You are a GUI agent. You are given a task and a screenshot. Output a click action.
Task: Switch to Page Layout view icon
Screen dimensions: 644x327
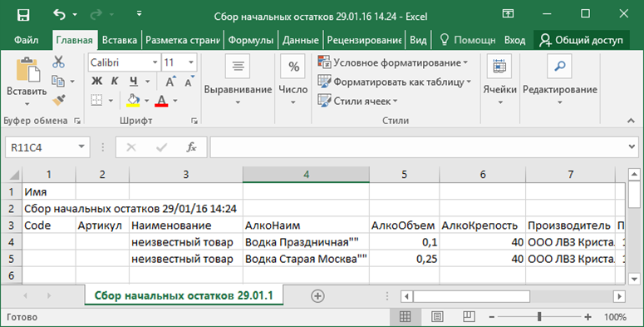(x=437, y=316)
